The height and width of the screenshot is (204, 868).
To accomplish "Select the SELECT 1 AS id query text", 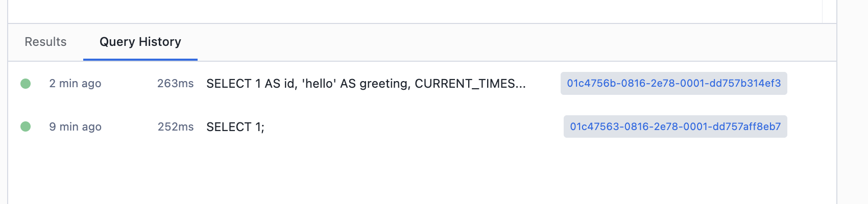I will pyautogui.click(x=366, y=84).
